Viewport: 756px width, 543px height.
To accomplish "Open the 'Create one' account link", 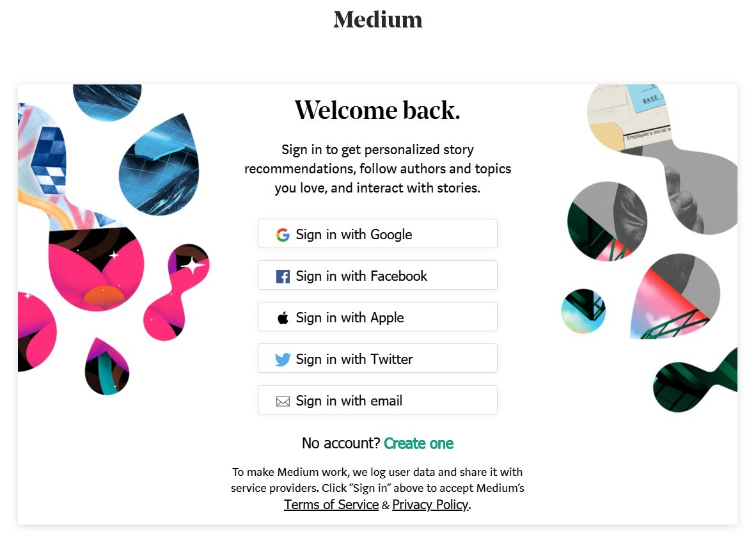I will pos(418,443).
